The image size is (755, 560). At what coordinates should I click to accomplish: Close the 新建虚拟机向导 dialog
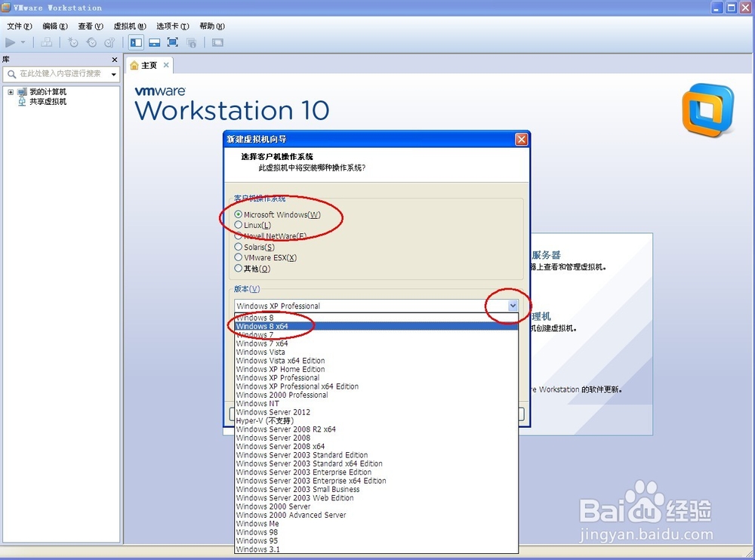[521, 139]
